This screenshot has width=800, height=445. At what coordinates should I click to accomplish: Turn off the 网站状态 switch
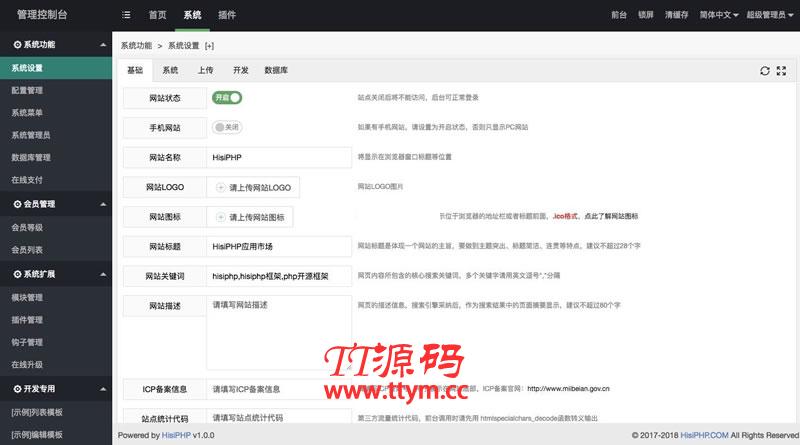227,97
